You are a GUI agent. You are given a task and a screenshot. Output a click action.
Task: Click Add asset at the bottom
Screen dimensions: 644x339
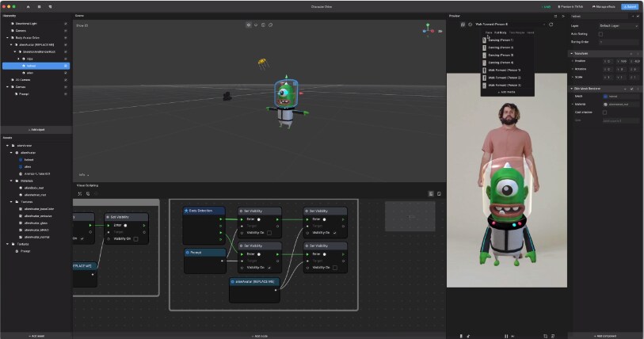(x=36, y=336)
